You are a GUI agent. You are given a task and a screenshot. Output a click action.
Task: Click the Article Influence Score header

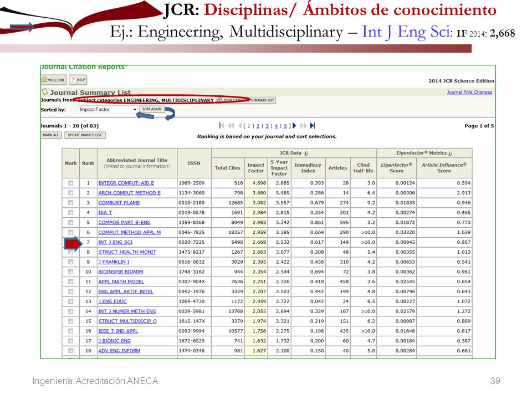(x=444, y=167)
